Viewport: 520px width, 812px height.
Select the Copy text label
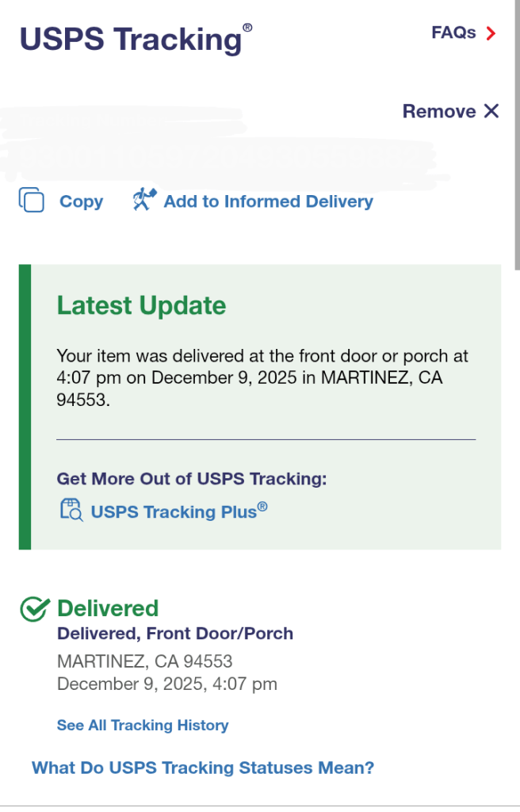click(x=81, y=201)
